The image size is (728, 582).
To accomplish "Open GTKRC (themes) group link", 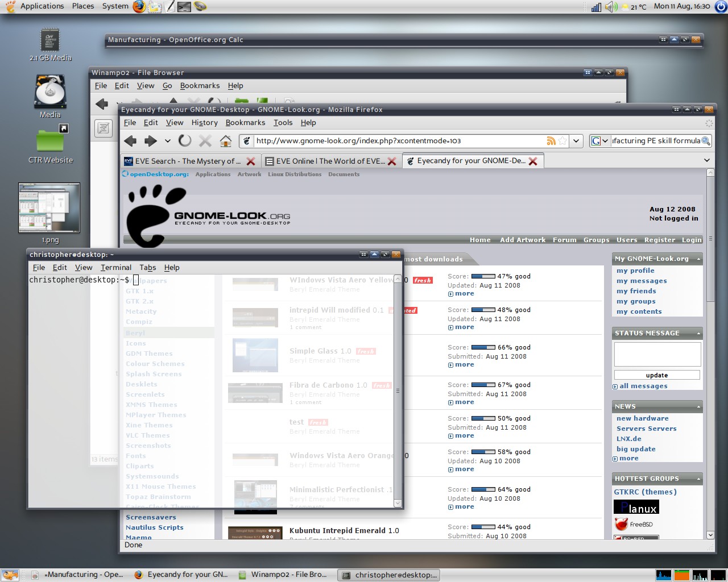I will click(645, 492).
